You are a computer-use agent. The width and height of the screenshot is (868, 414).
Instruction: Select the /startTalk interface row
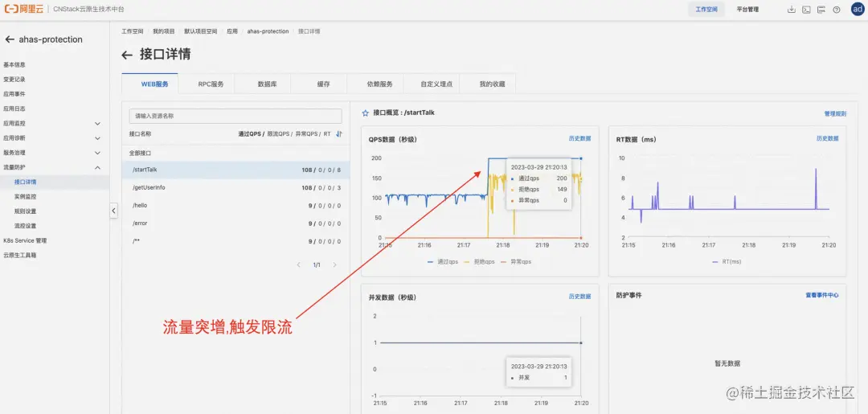point(235,170)
